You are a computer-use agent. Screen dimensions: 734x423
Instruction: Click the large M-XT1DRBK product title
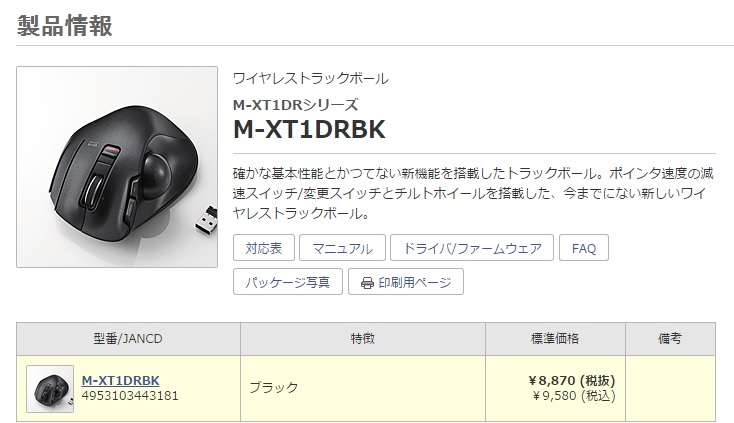(309, 129)
